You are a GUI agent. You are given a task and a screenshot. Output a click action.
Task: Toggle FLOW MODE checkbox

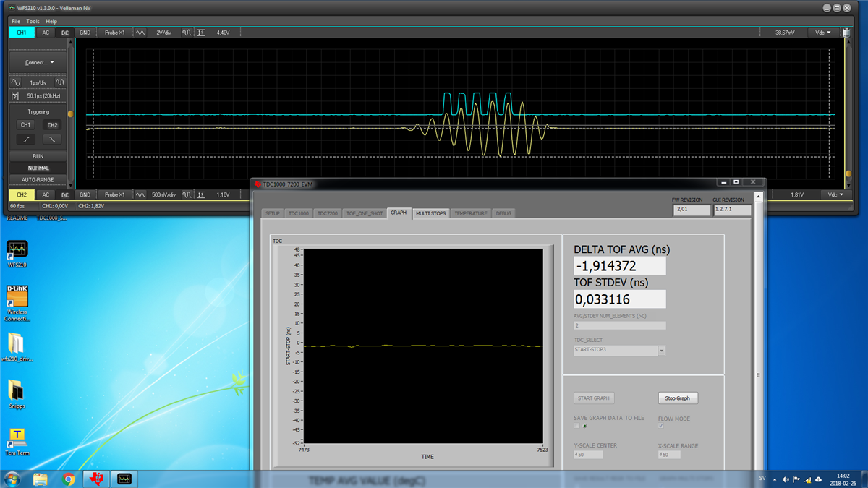tap(661, 426)
